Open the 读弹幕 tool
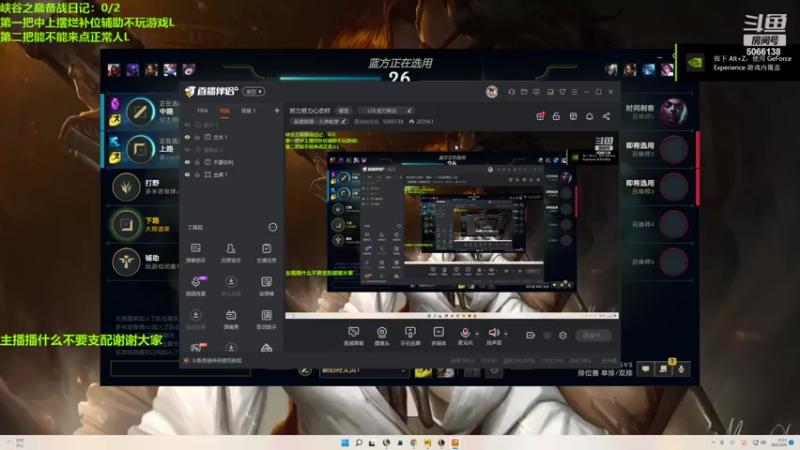This screenshot has width=800, height=450. (266, 286)
